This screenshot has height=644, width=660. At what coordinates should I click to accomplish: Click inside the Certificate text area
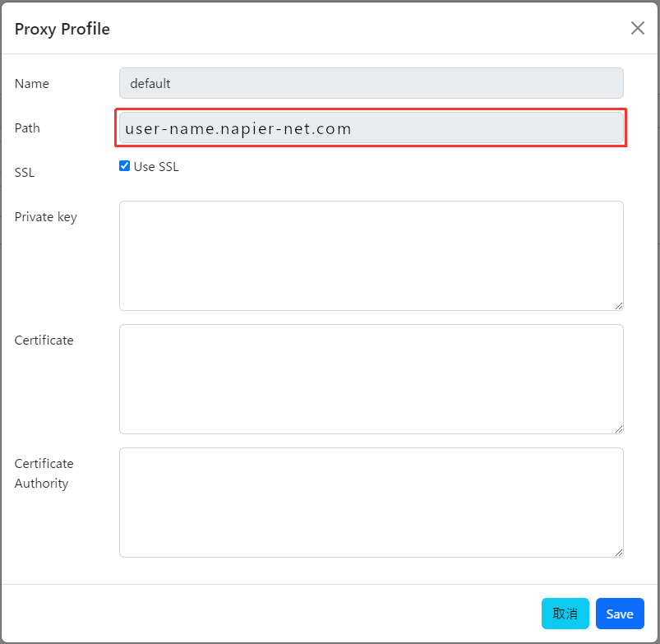(371, 379)
